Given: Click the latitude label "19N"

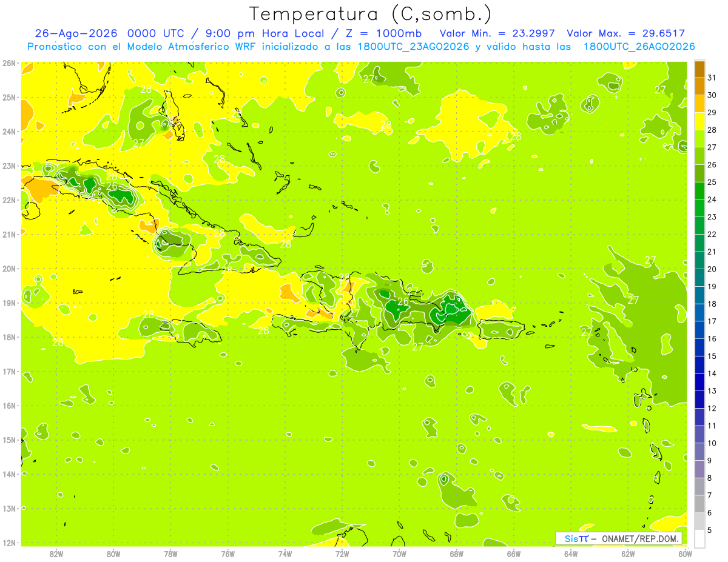Looking at the screenshot, I should [9, 303].
